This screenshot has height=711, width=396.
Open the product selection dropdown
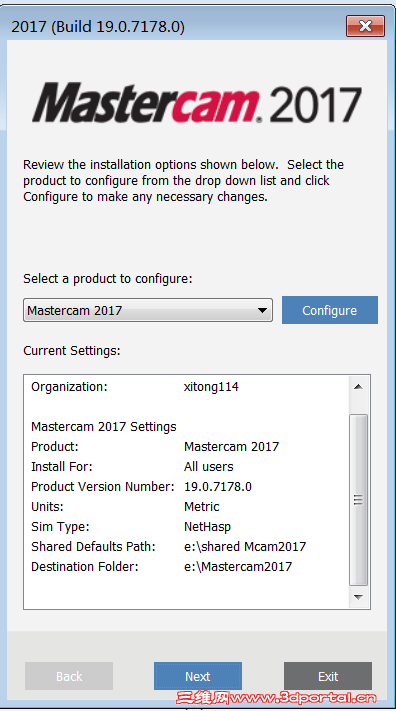[x=148, y=310]
